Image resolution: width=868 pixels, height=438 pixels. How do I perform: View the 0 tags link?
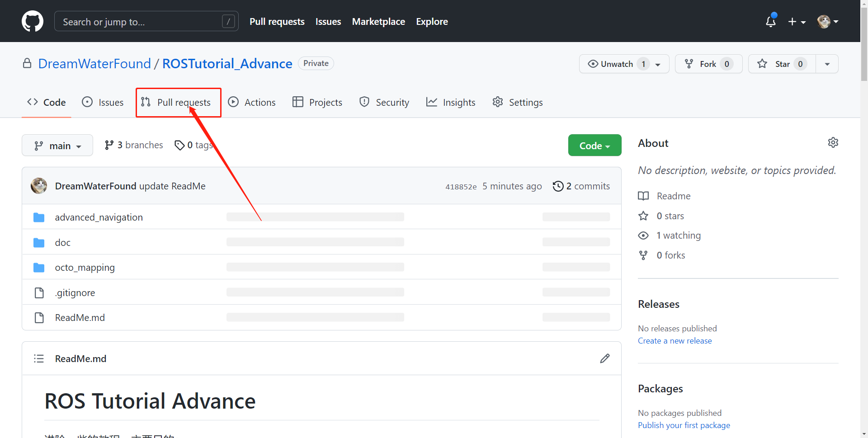tap(193, 145)
